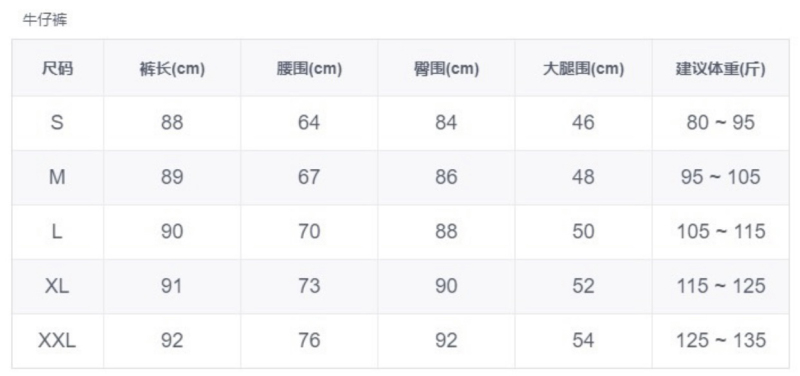This screenshot has height=376, width=800.
Task: Click the 裤长(cm) column header
Action: (172, 69)
